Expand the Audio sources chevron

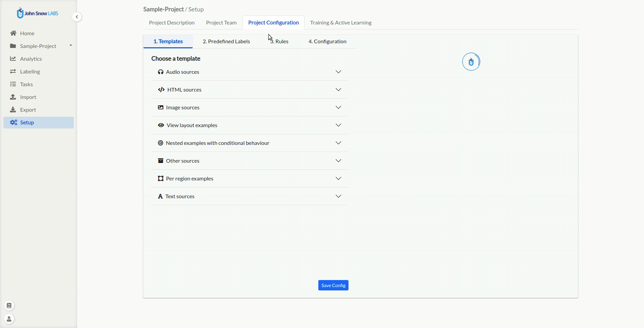pyautogui.click(x=338, y=72)
